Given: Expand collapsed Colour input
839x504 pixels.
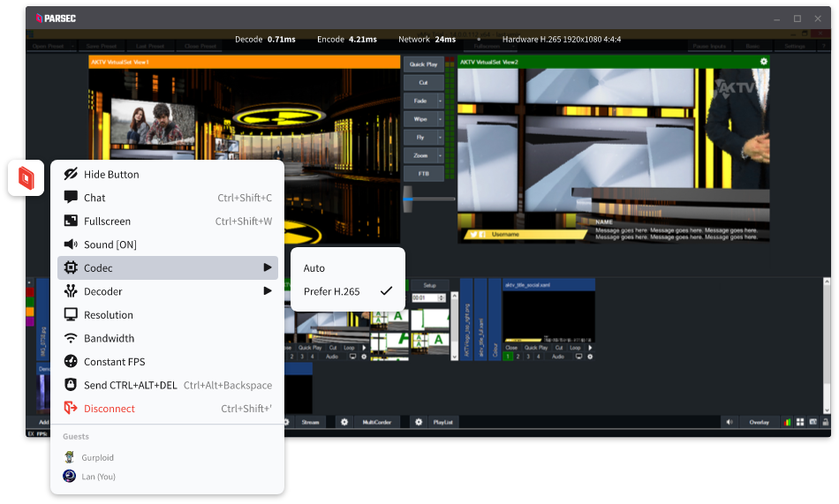Looking at the screenshot, I should [x=495, y=320].
